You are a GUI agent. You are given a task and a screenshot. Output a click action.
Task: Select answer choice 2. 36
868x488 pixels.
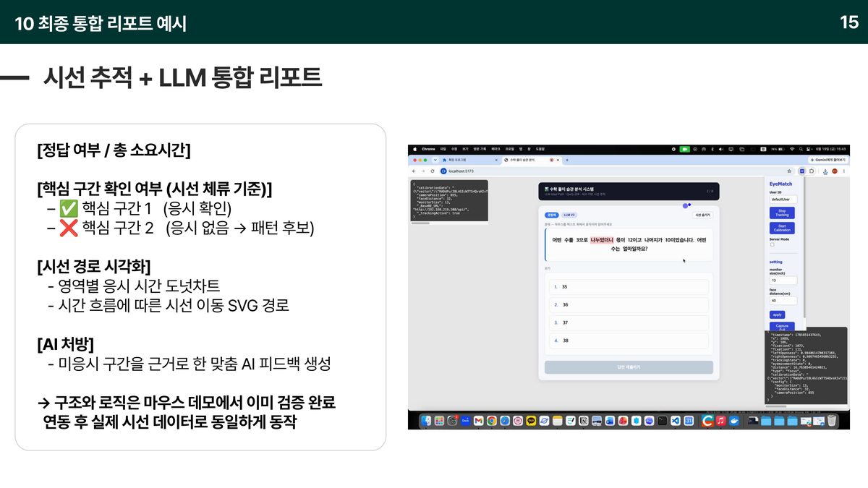coord(629,304)
